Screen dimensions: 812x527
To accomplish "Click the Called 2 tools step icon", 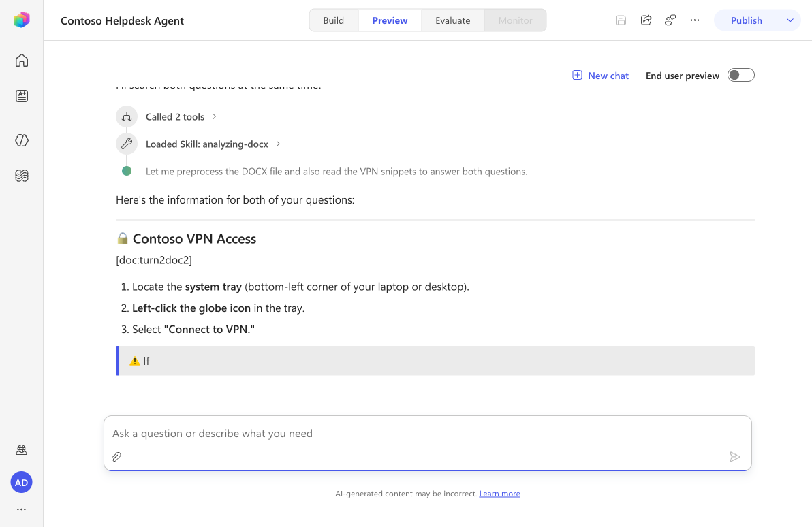I will point(126,116).
